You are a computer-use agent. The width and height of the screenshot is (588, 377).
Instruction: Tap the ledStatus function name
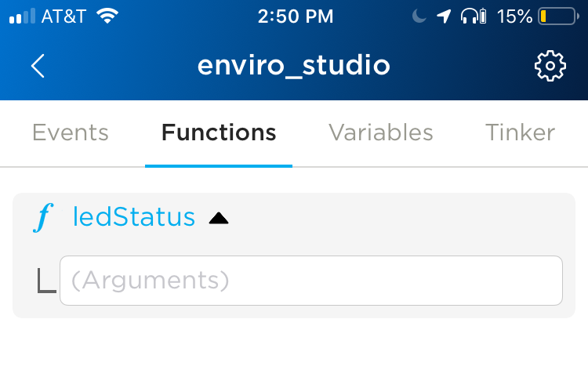(134, 216)
